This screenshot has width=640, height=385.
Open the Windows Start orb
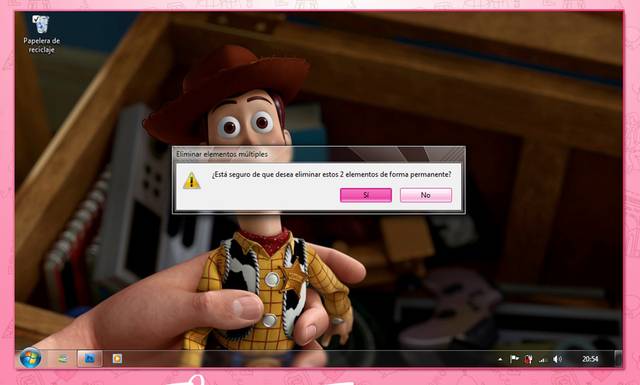30,358
